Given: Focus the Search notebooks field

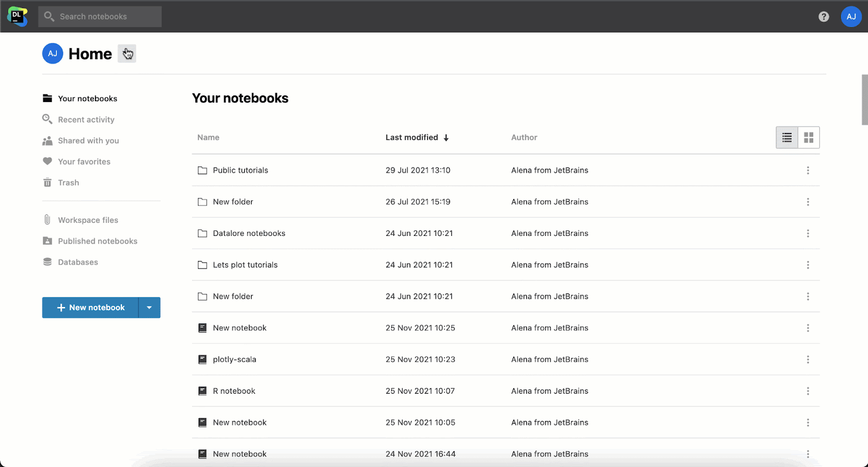Looking at the screenshot, I should tap(100, 17).
